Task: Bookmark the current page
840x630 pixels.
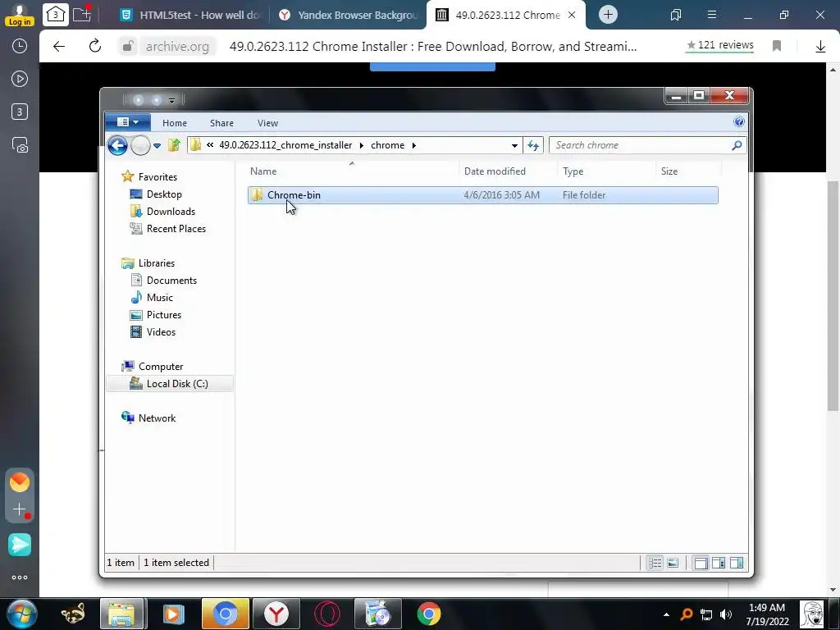Action: click(777, 46)
